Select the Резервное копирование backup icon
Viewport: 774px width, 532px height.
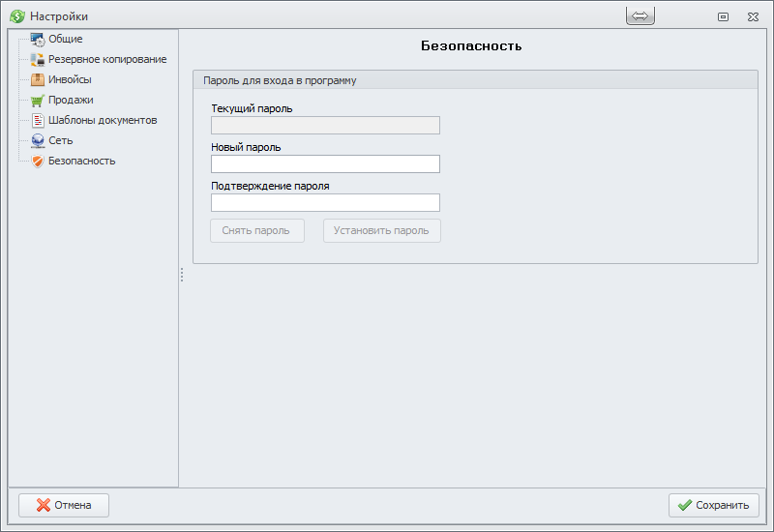tap(38, 60)
